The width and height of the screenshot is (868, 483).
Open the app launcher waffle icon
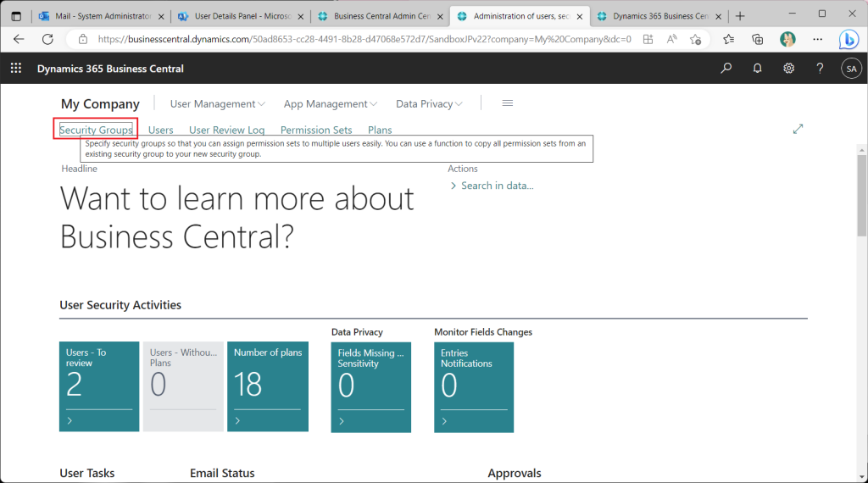point(16,68)
